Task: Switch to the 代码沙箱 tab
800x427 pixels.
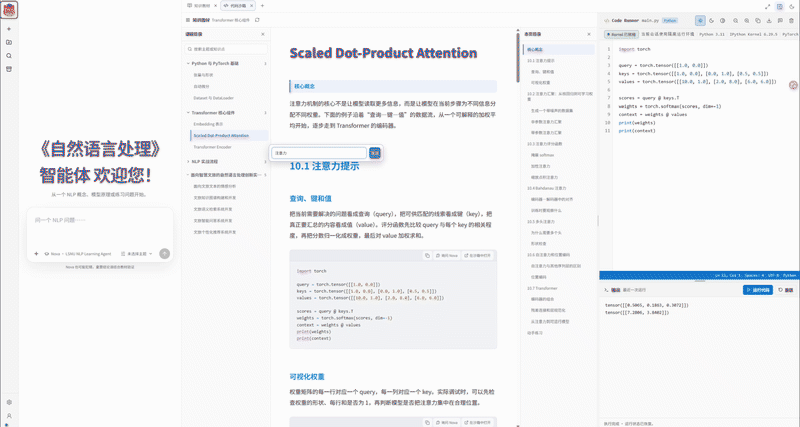Action: point(238,6)
